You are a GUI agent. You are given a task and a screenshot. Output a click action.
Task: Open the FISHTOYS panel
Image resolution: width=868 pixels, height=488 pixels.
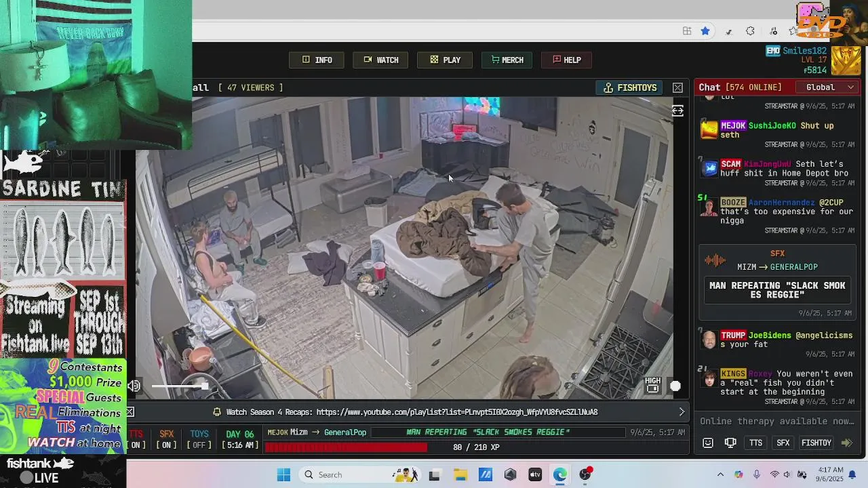[630, 87]
